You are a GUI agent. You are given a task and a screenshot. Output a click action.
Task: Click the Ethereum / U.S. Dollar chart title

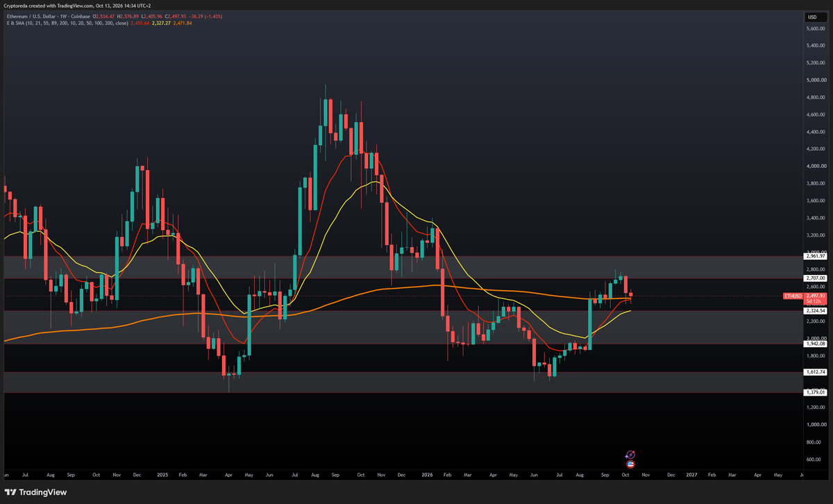point(50,15)
